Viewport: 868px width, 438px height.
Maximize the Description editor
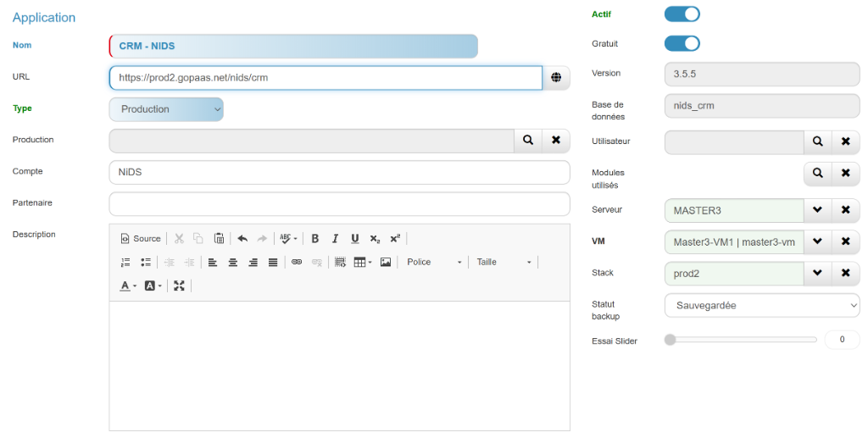click(x=179, y=286)
